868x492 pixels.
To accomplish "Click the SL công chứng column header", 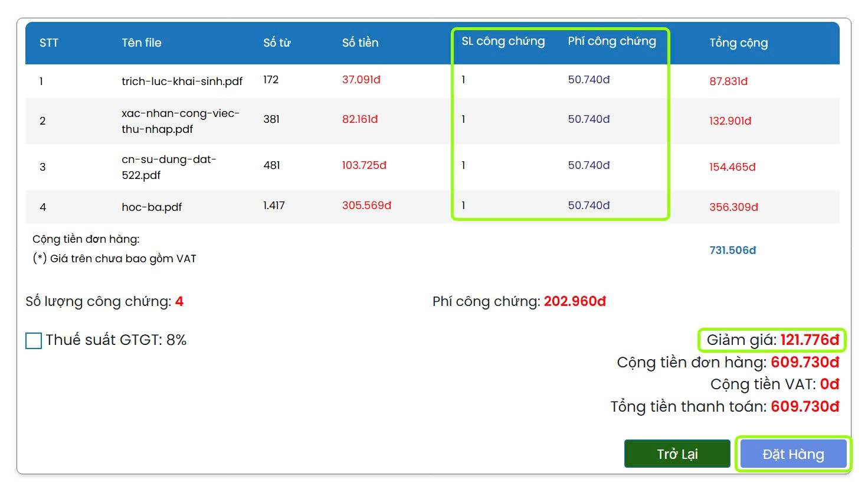I will click(503, 41).
